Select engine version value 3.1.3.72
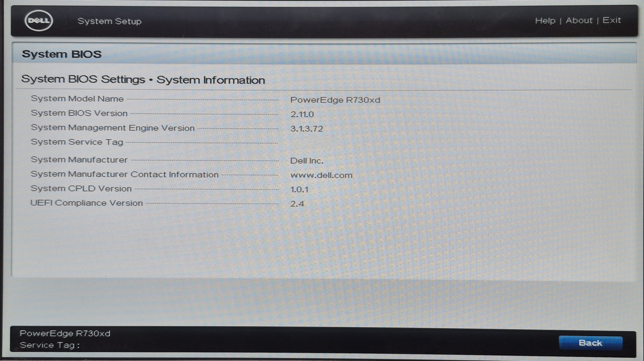Image resolution: width=644 pixels, height=361 pixels. coord(307,129)
